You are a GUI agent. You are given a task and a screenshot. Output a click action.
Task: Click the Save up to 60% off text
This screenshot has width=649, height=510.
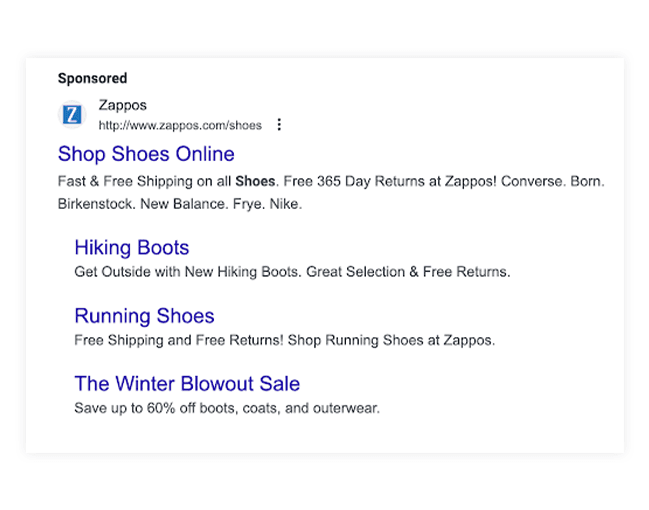click(x=227, y=408)
